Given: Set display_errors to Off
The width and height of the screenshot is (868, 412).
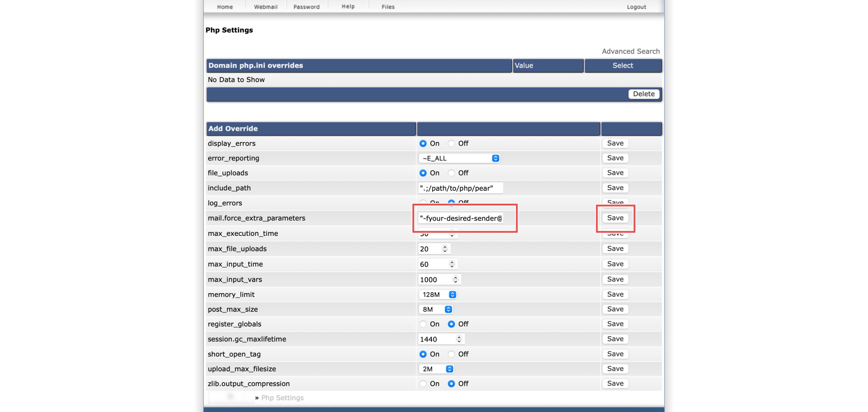Looking at the screenshot, I should [x=451, y=143].
